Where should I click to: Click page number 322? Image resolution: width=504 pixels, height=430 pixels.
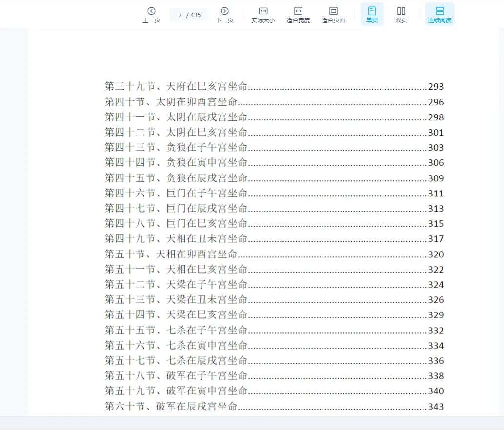point(436,270)
